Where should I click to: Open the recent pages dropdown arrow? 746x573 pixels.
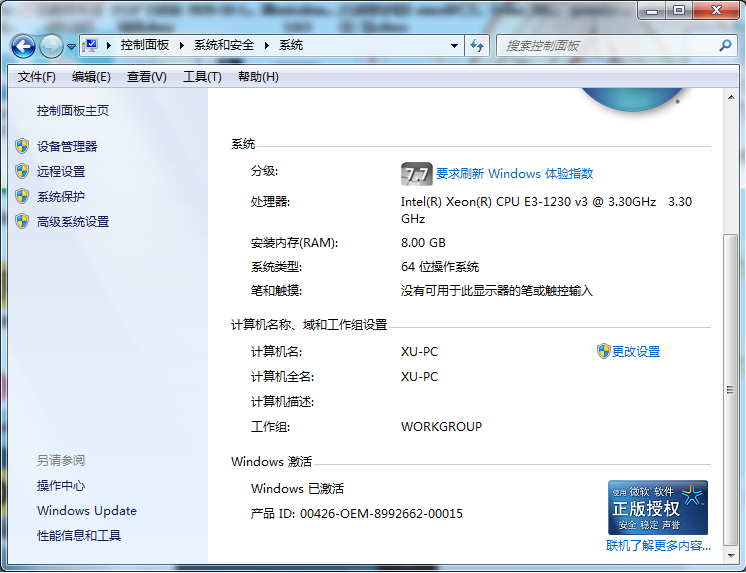71,47
